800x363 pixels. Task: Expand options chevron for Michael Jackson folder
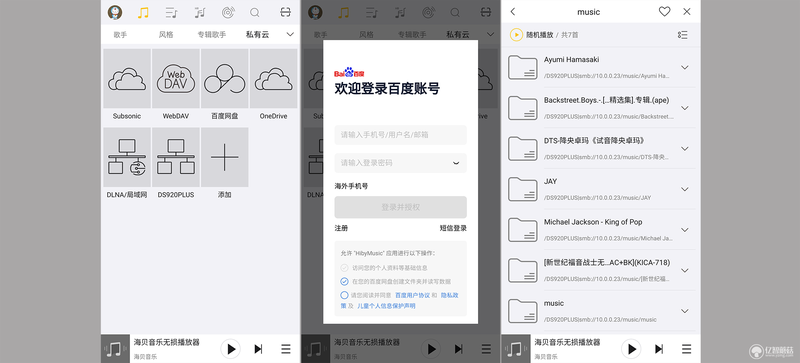[685, 230]
